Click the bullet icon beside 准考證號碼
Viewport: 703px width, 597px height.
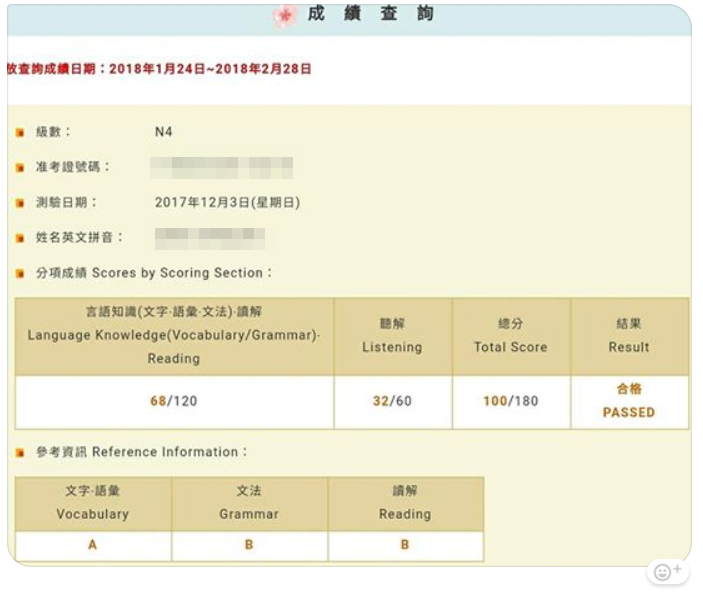[x=20, y=167]
